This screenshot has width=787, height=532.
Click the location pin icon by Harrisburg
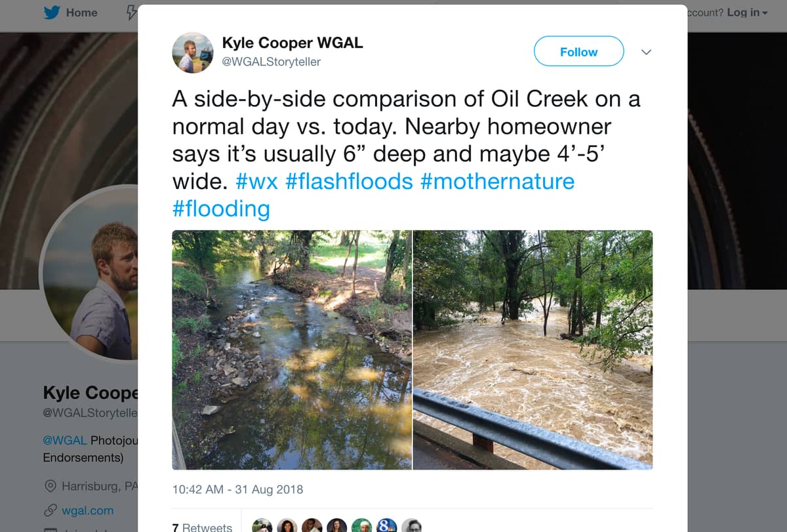pos(49,487)
